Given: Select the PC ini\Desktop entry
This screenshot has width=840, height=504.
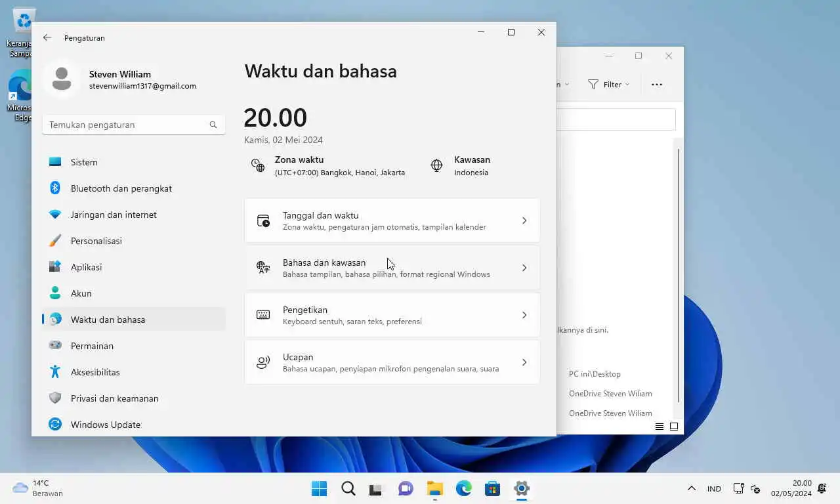Looking at the screenshot, I should [x=595, y=374].
